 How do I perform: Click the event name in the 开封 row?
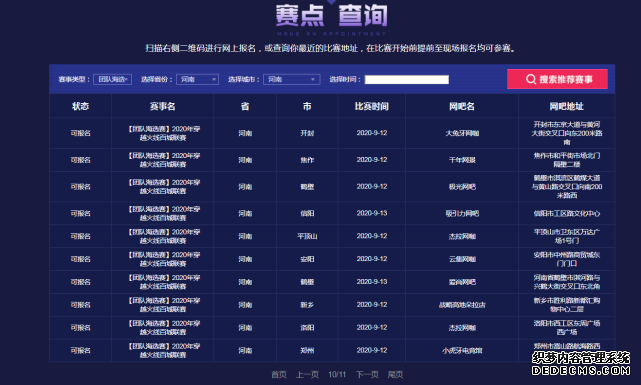click(x=164, y=133)
